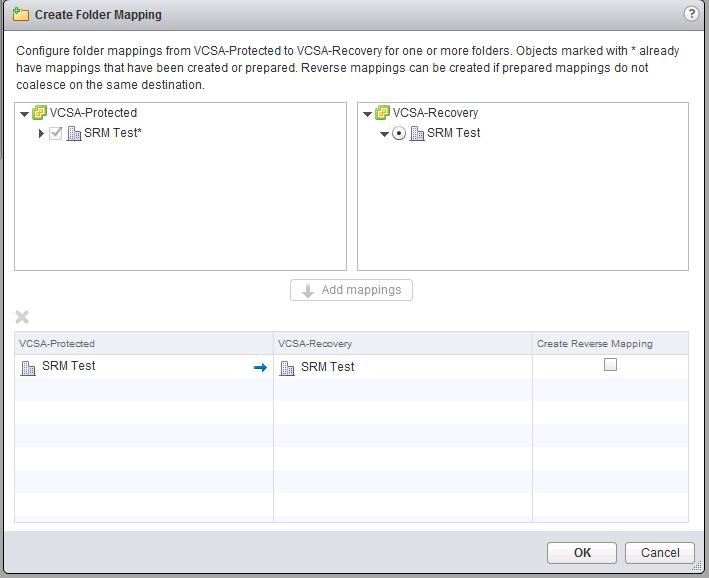Open the help question mark icon
This screenshot has width=709, height=578.
pos(690,14)
